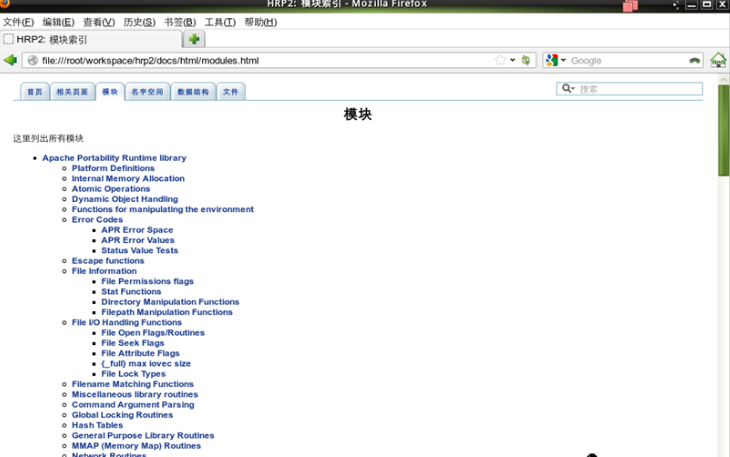Open the File Open Flags/Routines link

(153, 332)
